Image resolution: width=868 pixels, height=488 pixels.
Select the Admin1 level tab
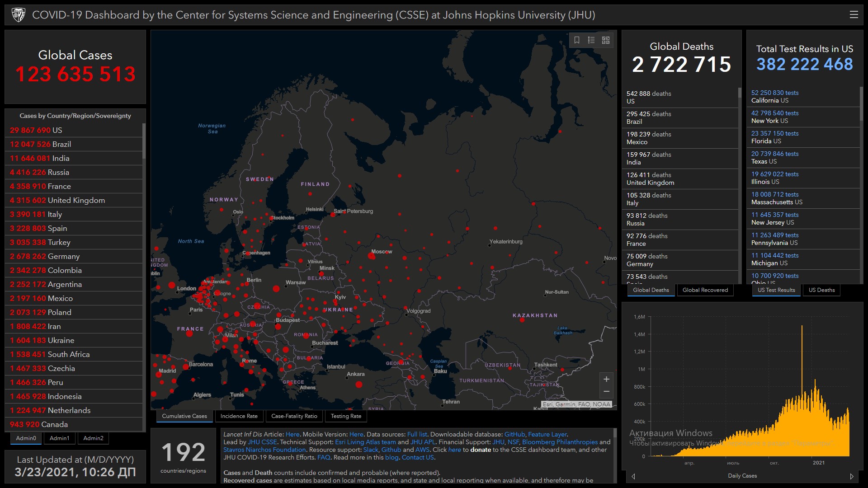click(59, 438)
